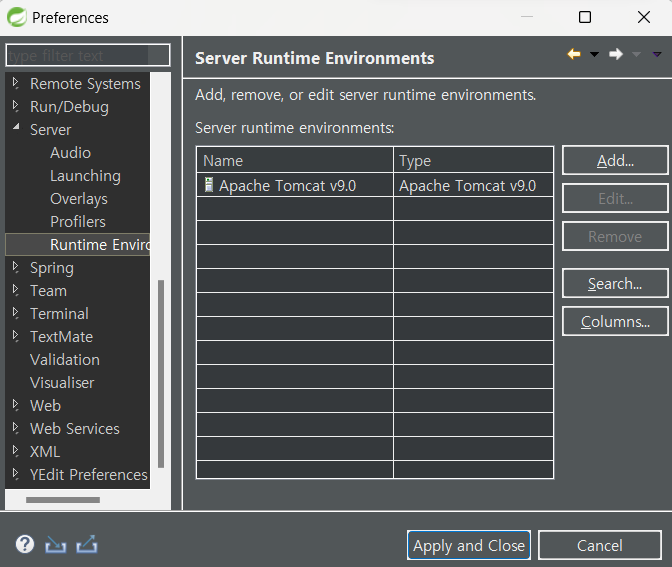The width and height of the screenshot is (672, 567).
Task: Select the Visualiser preference page
Action: click(x=62, y=383)
